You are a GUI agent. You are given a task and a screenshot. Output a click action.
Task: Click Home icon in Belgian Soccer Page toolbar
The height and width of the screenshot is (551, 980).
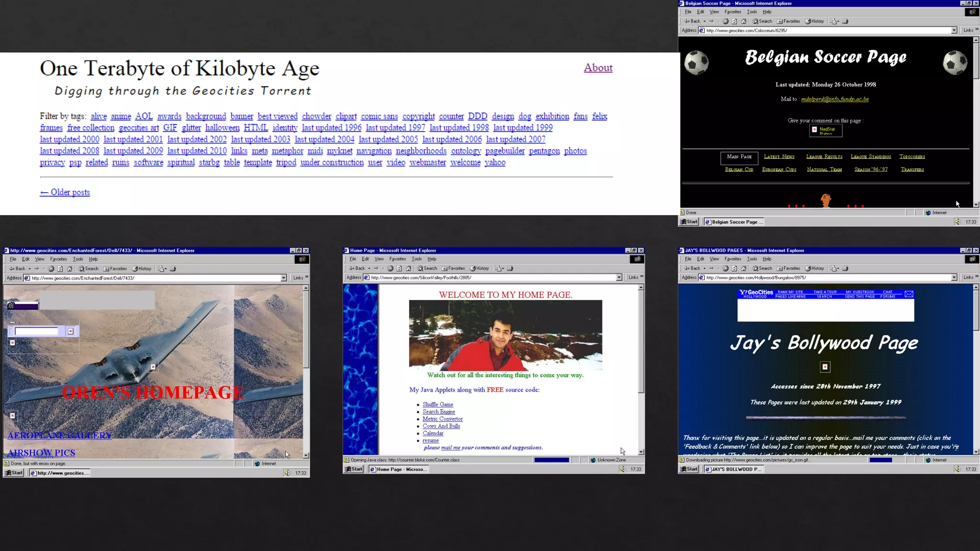point(744,21)
